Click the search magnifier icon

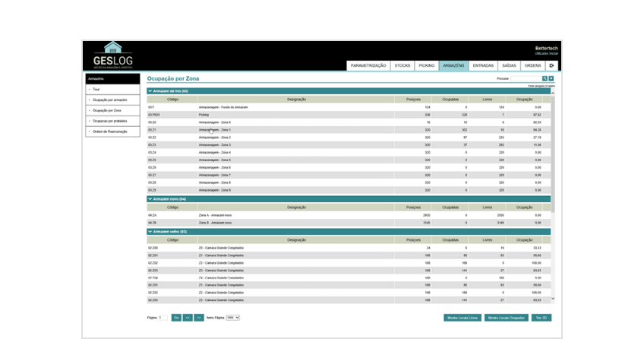tap(545, 78)
